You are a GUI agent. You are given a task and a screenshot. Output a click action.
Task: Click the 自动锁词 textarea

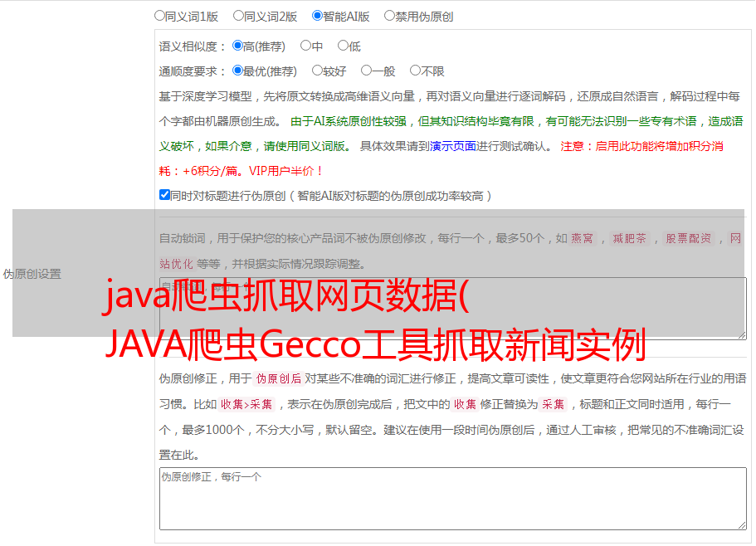tap(453, 309)
